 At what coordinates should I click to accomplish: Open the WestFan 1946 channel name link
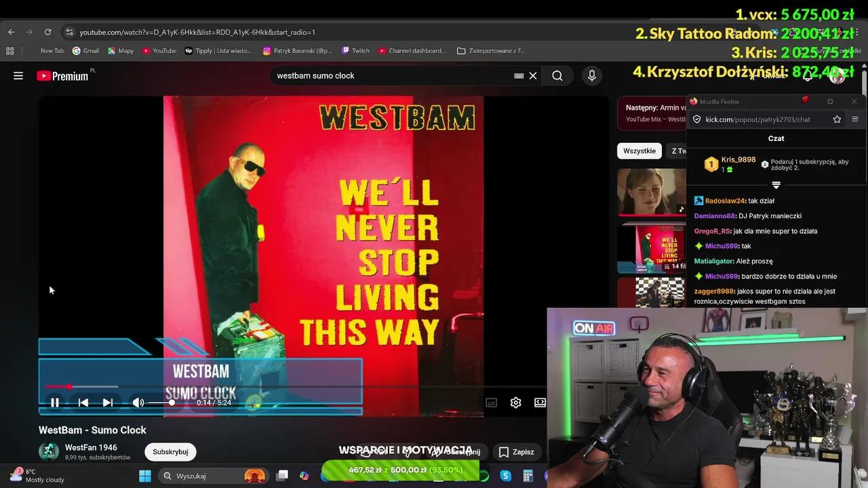coord(91,447)
